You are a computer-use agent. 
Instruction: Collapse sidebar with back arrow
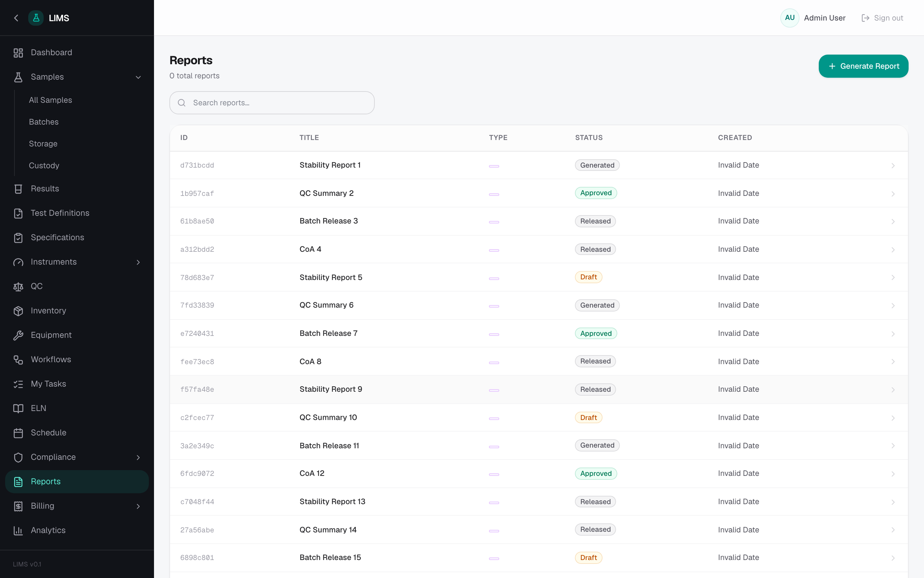(x=16, y=18)
